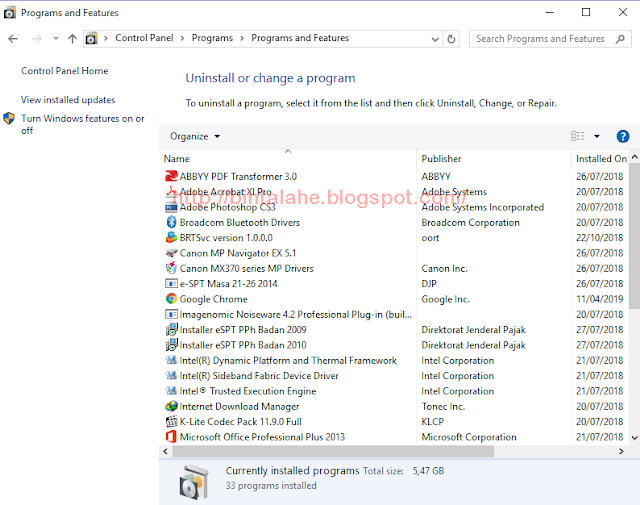This screenshot has height=505, width=640.
Task: Click the vertical scrollbar thumb
Action: 634,236
